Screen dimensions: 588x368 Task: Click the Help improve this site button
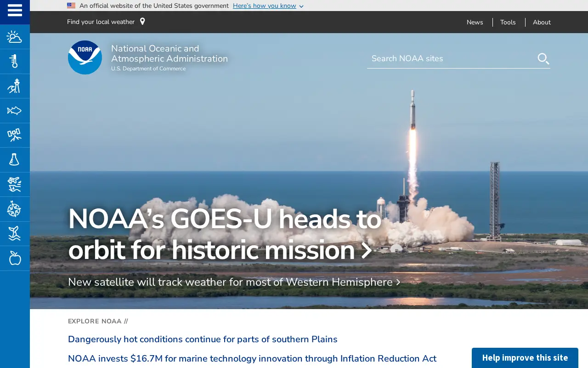525,358
